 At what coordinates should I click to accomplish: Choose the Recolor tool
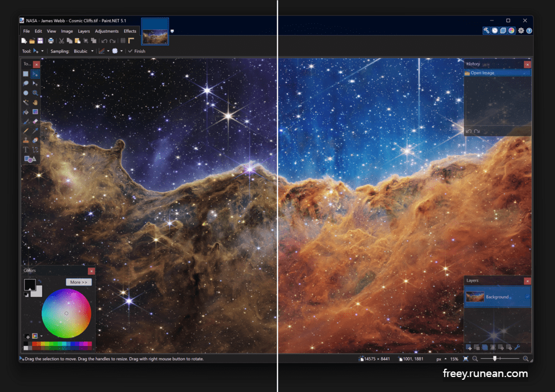pyautogui.click(x=35, y=140)
